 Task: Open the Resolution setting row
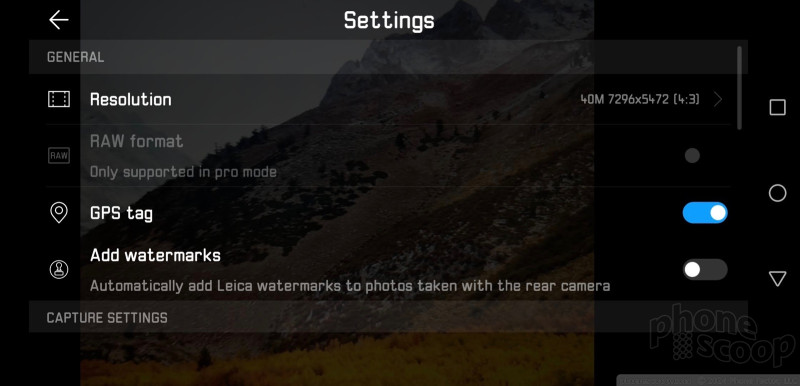pyautogui.click(x=388, y=99)
